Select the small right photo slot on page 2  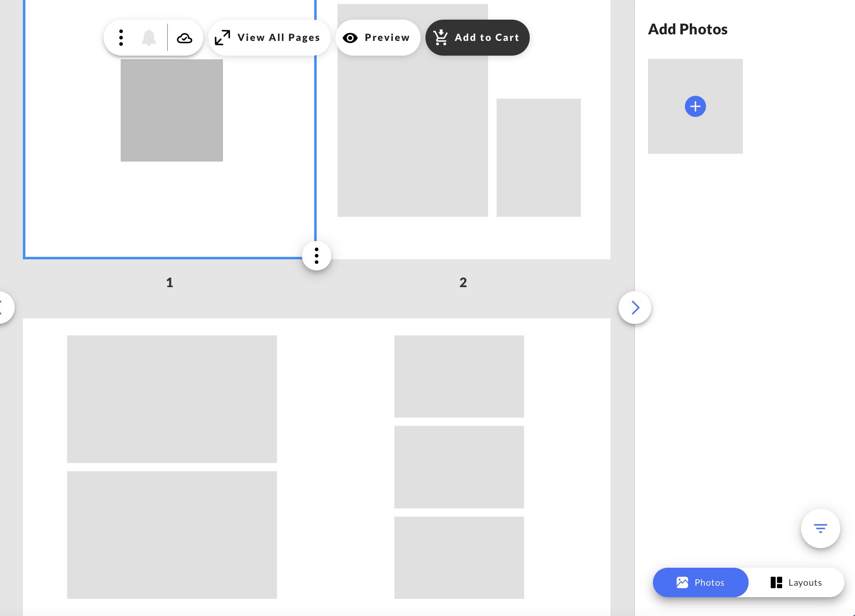[538, 157]
